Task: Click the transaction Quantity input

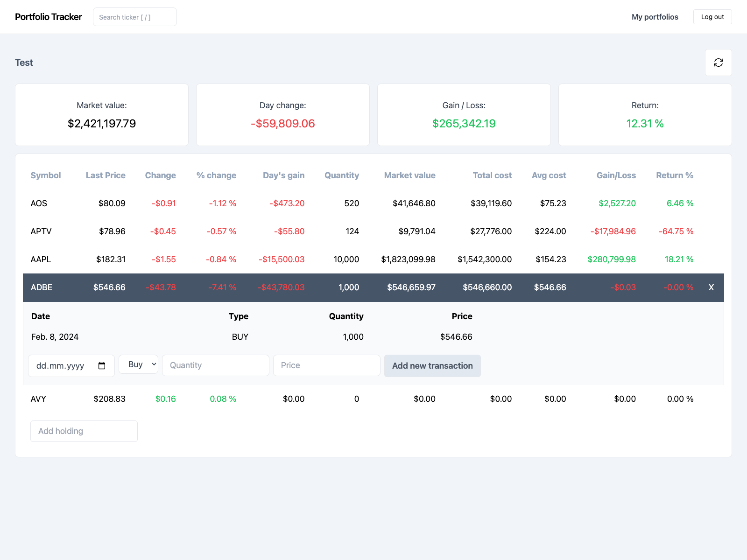Action: coord(215,365)
